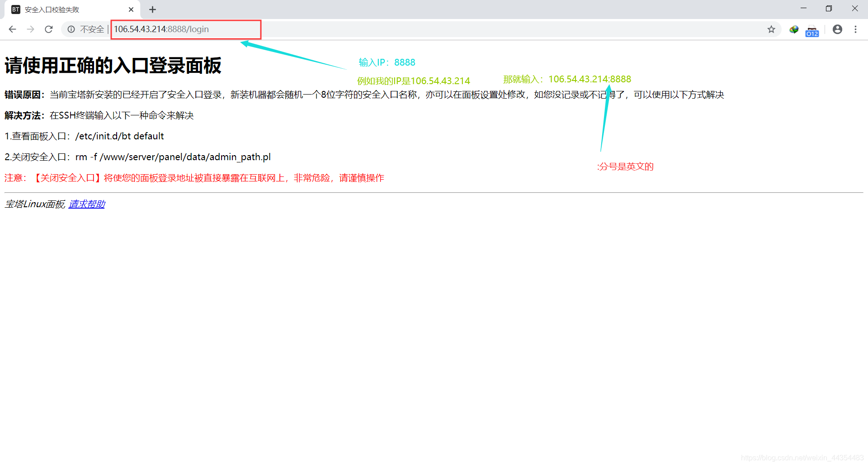
Task: Bookmark the page with the star icon
Action: click(x=771, y=29)
